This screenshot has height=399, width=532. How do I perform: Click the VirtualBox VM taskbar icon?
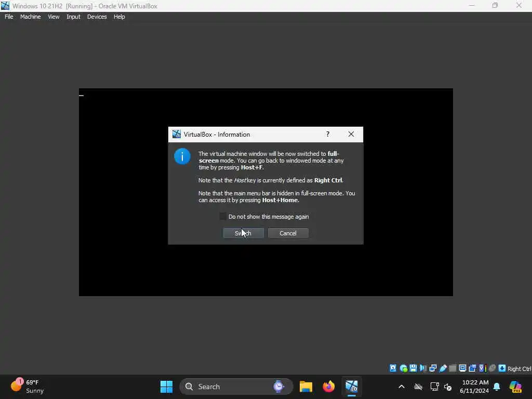click(352, 387)
